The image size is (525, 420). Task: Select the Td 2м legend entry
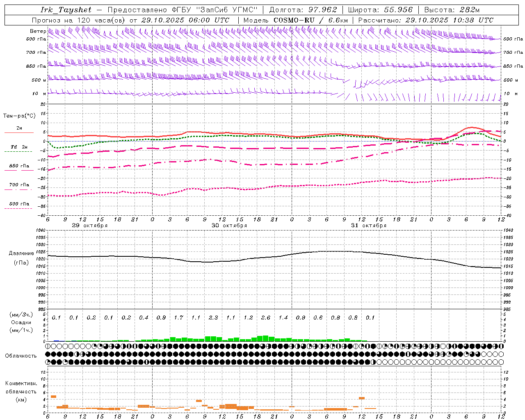click(x=19, y=147)
